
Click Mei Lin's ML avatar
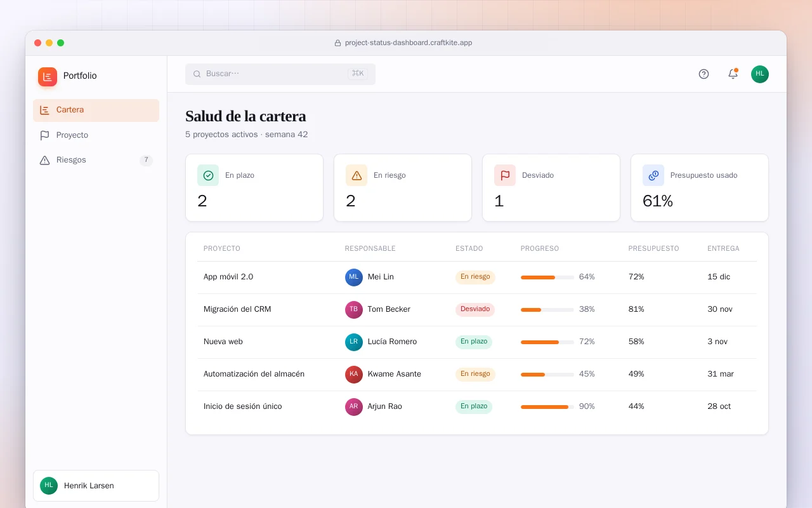pos(354,277)
